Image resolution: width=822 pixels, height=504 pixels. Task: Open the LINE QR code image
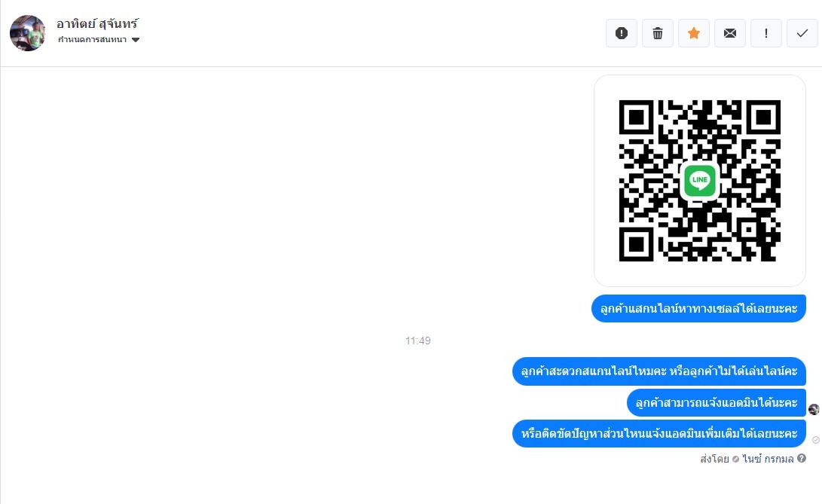(699, 180)
